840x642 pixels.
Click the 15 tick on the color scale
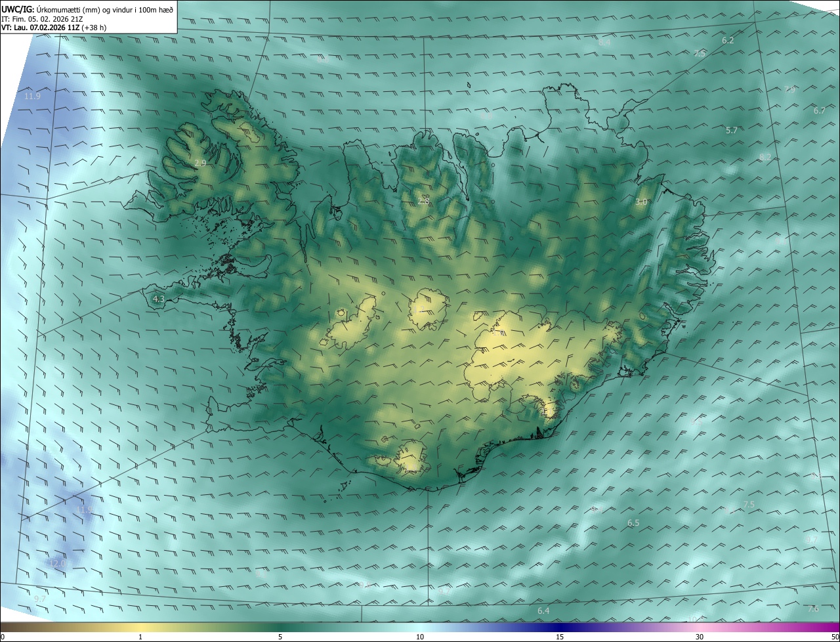560,637
